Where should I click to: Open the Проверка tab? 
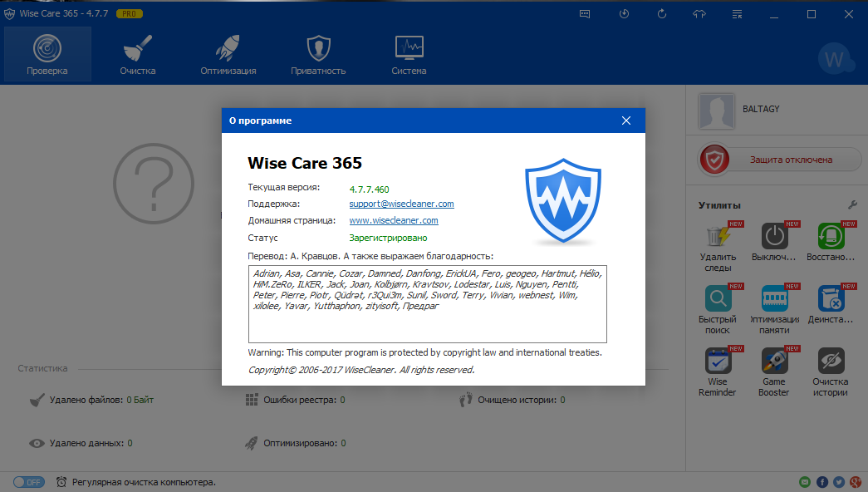click(47, 54)
